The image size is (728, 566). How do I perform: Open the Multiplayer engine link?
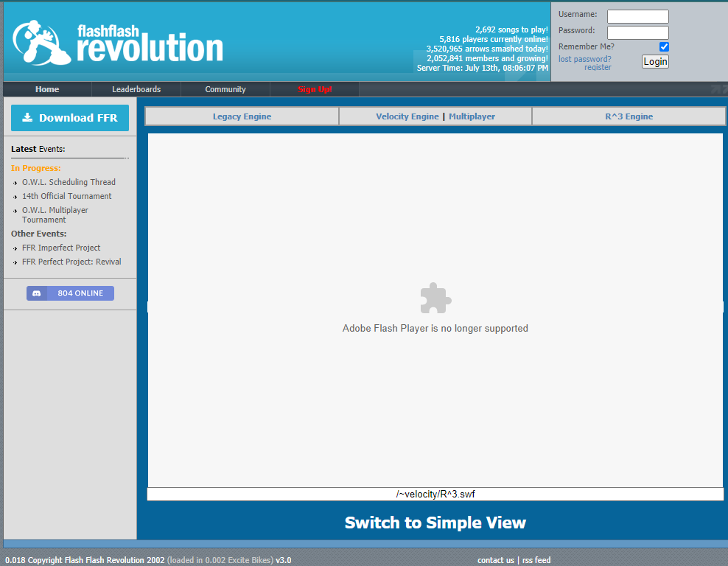[x=472, y=116]
